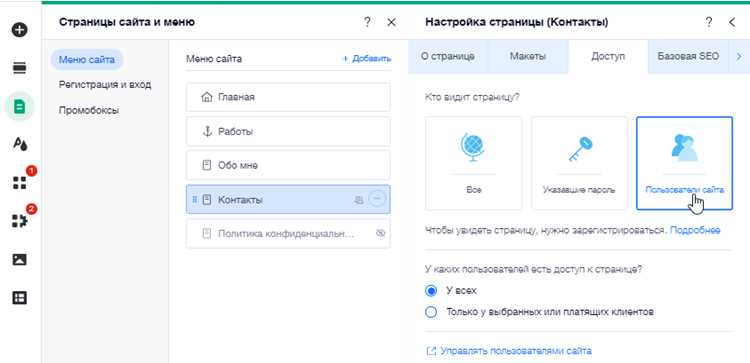Viewport: 750px width, 363px height.
Task: Open Меню сайта in left navigation
Action: (x=87, y=60)
